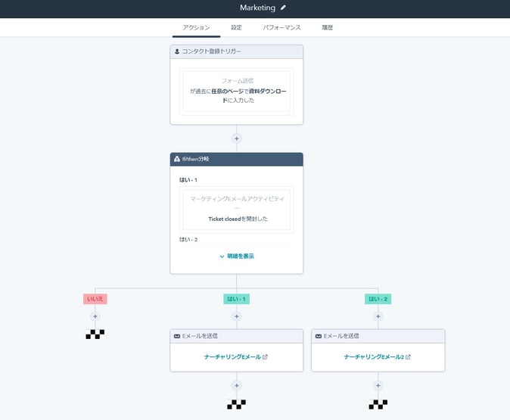Open the パフォーマンス tab
Screen dimensions: 510x420
(x=281, y=28)
